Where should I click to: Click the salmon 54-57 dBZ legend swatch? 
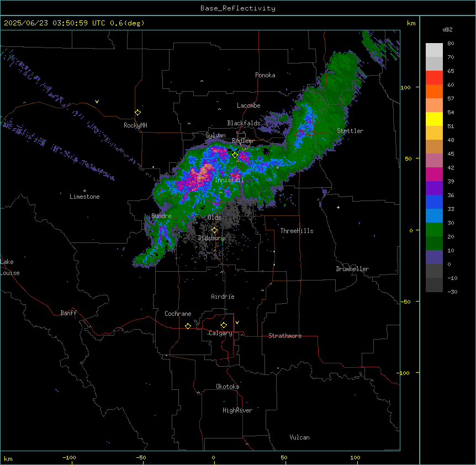click(x=434, y=105)
